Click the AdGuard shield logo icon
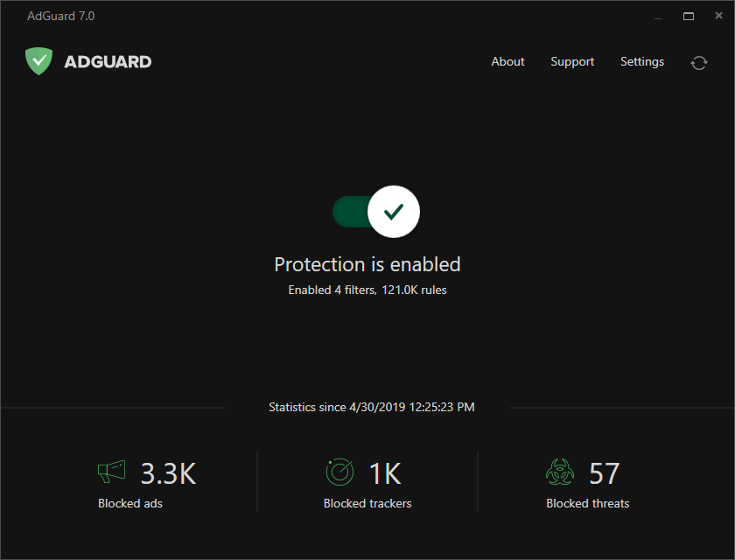 pos(38,61)
